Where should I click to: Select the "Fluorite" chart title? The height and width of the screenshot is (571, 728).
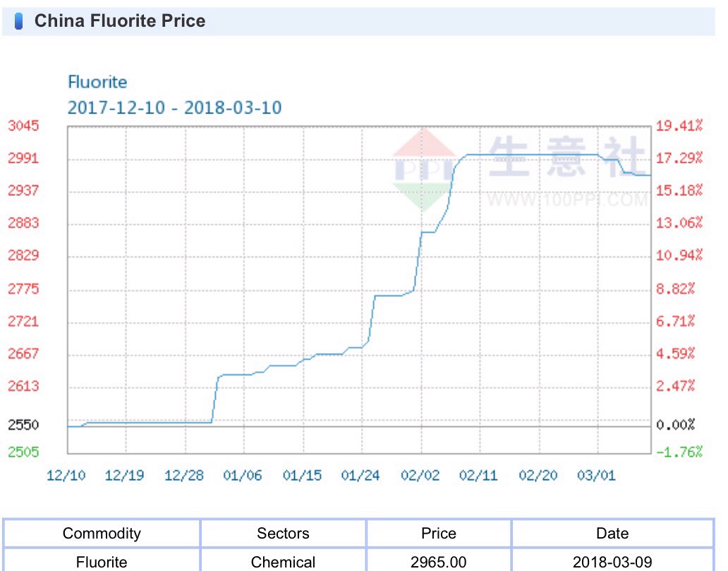click(x=97, y=82)
